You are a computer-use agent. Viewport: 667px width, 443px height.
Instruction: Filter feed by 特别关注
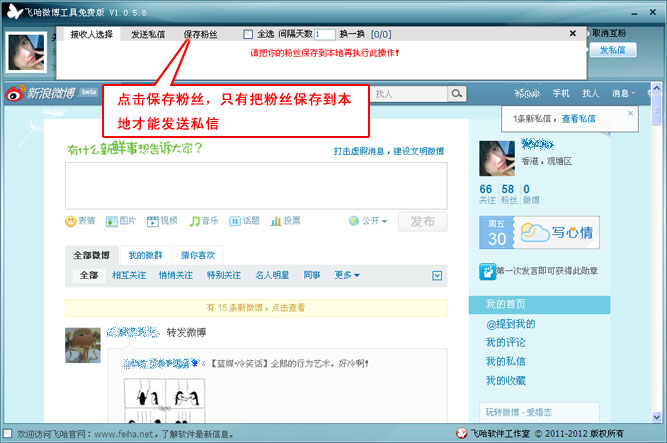click(x=224, y=275)
